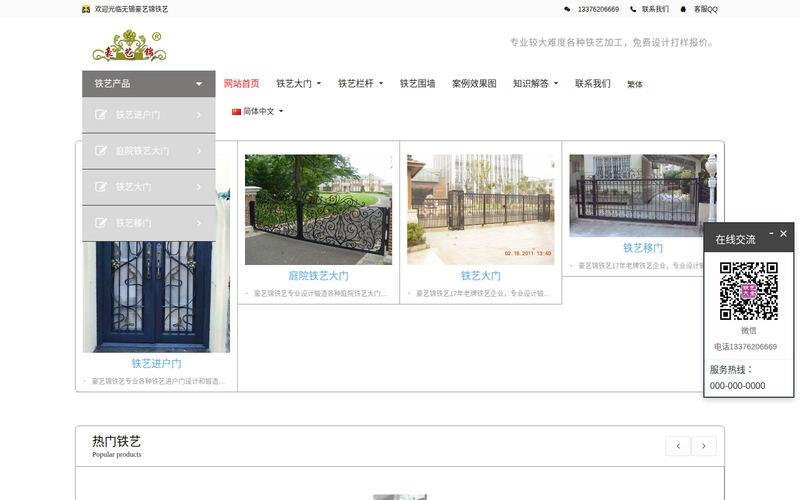
Task: Click the China flag icon
Action: point(236,111)
